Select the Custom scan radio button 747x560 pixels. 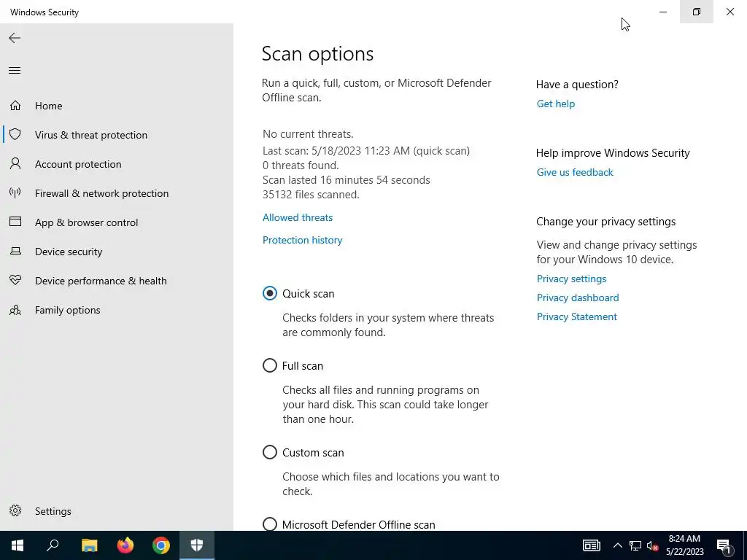(x=270, y=452)
